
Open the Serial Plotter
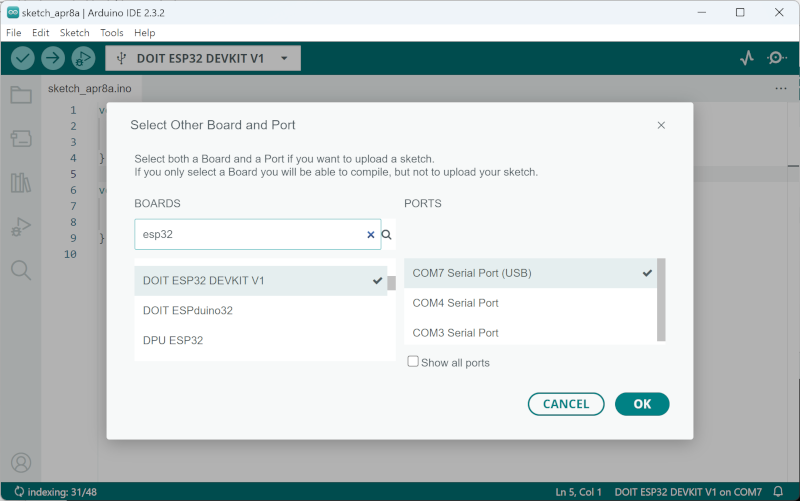point(747,58)
